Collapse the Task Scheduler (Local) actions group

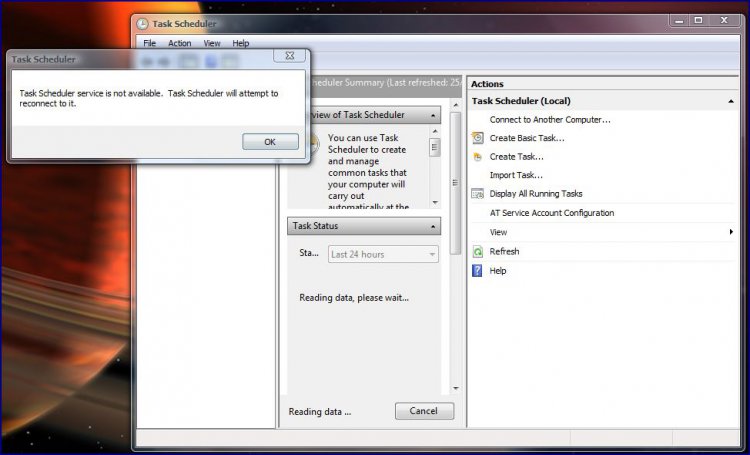coord(731,101)
